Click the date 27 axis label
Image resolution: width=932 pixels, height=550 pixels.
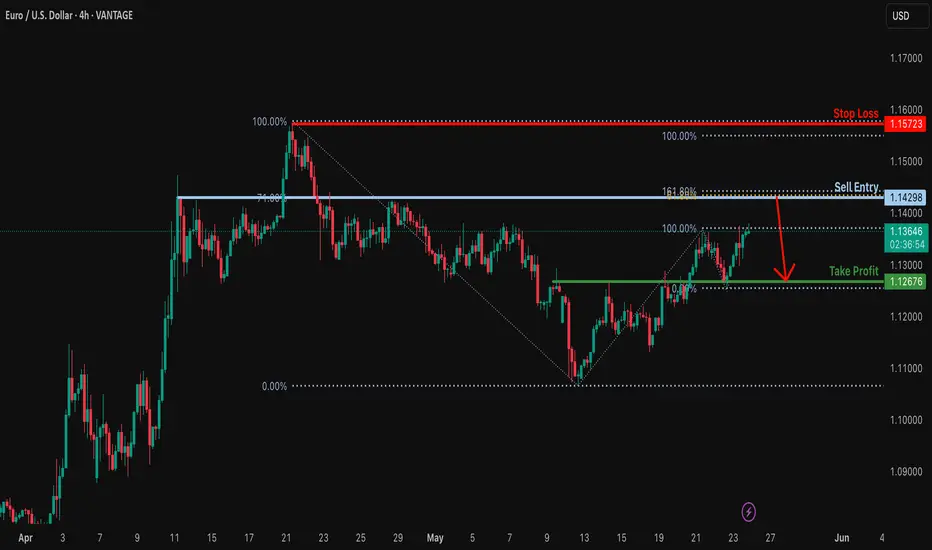pos(770,538)
